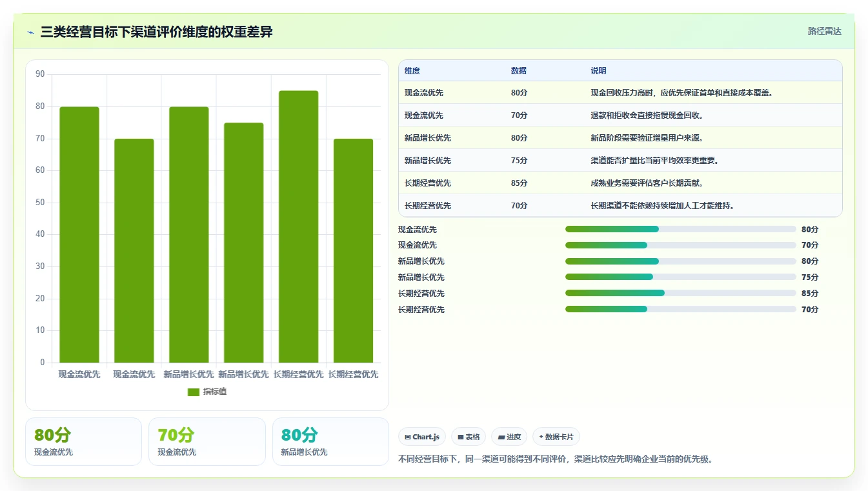Click the text 退款和拒收会直接拖慢现金回收。
Screen dimensions: 868x491
coord(647,115)
